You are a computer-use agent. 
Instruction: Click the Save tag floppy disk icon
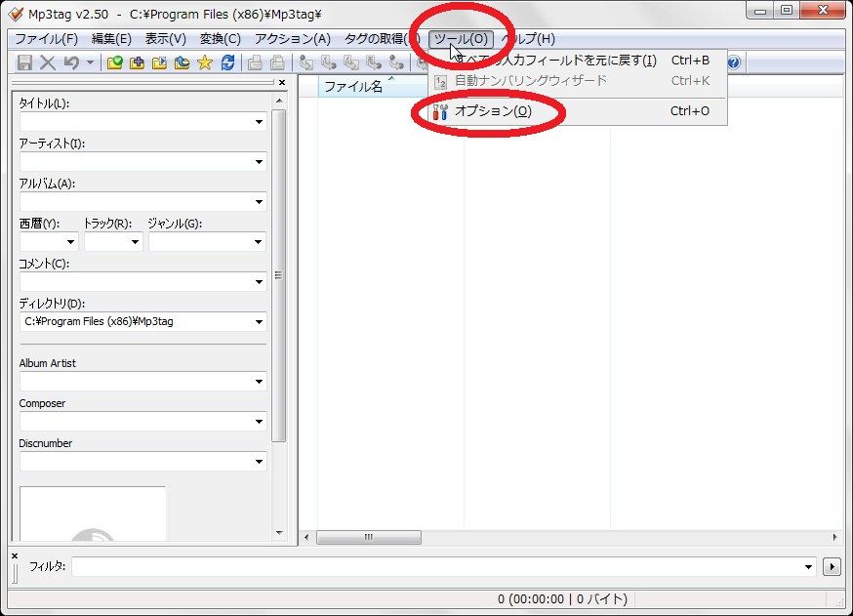coord(24,62)
